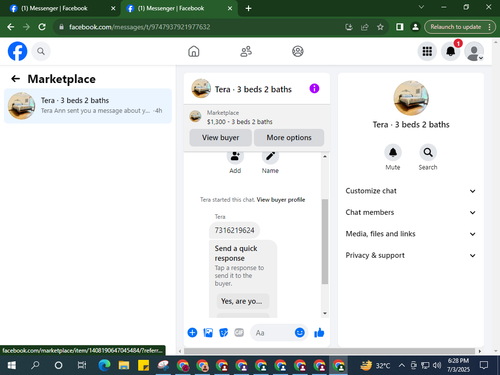Screen dimensions: 500x375
Task: Open the notifications bell in header
Action: pos(451,51)
